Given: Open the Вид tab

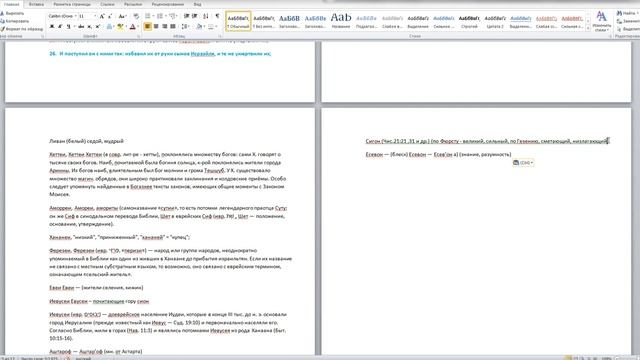Looking at the screenshot, I should coord(197,4).
